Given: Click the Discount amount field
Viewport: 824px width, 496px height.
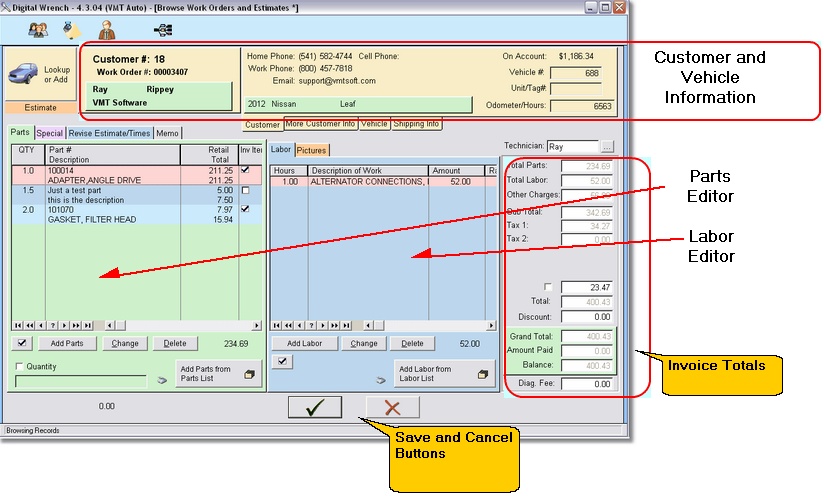Looking at the screenshot, I should [586, 317].
